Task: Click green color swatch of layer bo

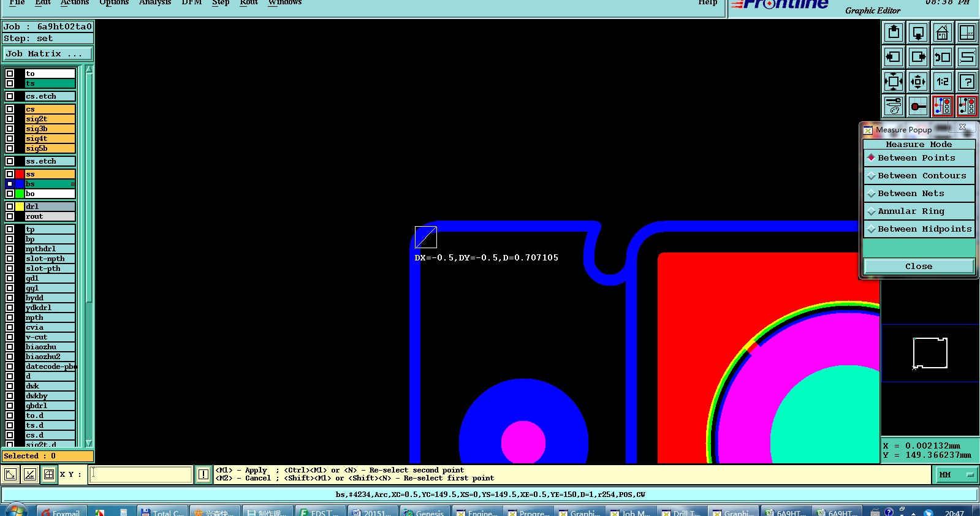Action: tap(20, 194)
